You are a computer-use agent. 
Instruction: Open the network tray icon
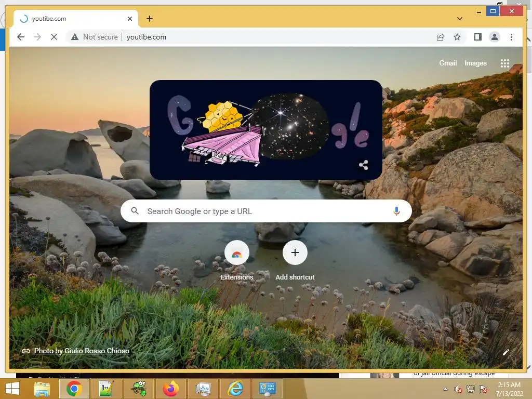[x=470, y=389]
